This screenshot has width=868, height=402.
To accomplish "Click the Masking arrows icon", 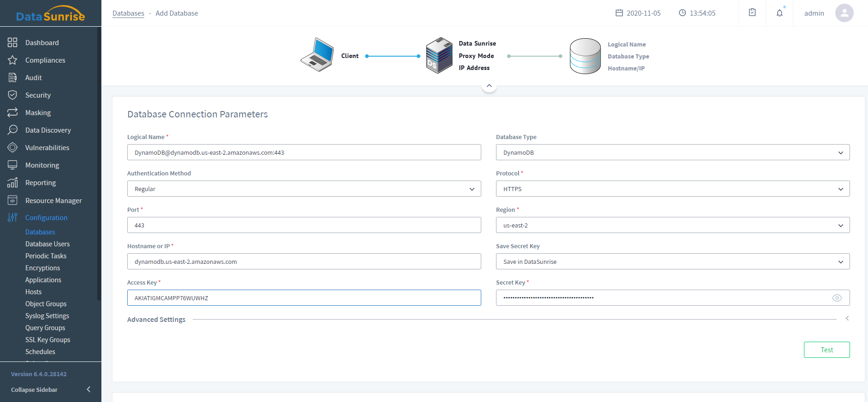I will coord(12,113).
